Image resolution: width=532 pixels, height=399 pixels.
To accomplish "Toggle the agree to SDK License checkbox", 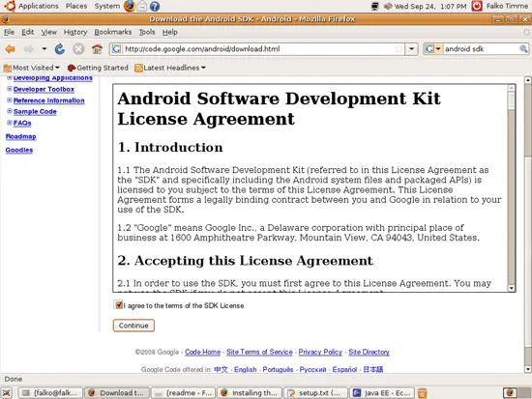I will [118, 304].
